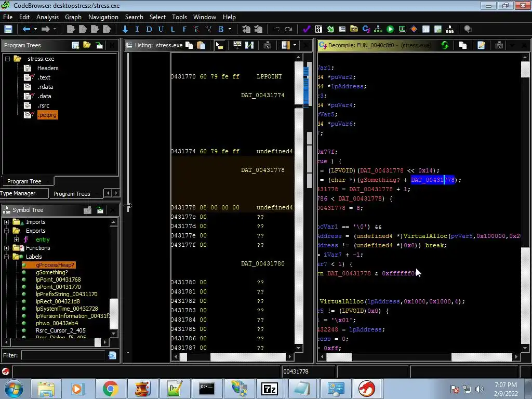Screen dimensions: 532x399
Task: Collapse the Exports folder in Symbol Tree
Action: point(6,231)
